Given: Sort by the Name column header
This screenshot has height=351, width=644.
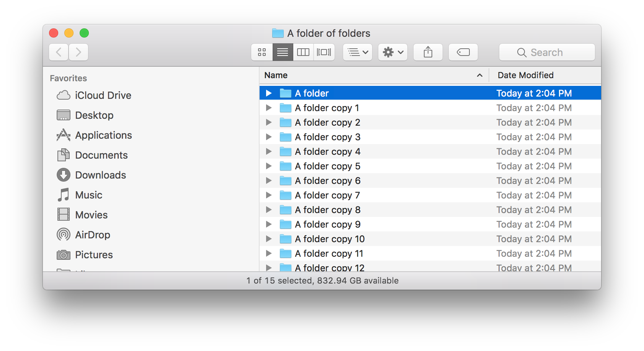Looking at the screenshot, I should (x=374, y=75).
